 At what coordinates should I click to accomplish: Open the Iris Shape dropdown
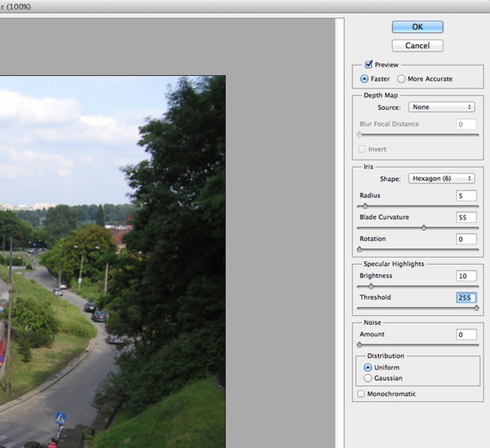441,178
